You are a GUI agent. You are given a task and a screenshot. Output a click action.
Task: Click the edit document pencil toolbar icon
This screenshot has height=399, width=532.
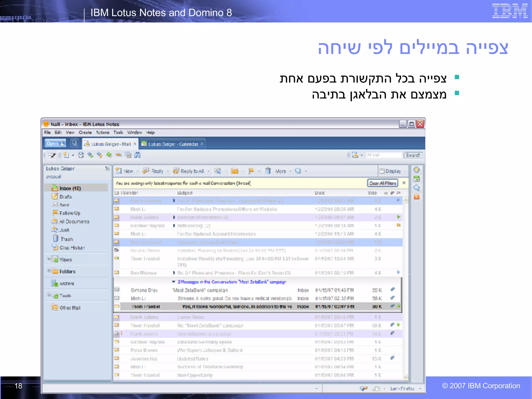pos(52,155)
